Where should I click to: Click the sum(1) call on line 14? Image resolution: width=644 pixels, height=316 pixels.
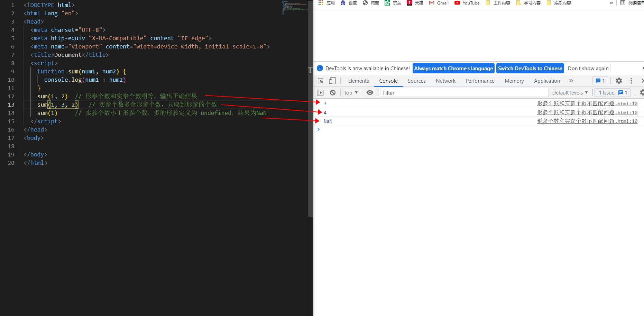click(x=47, y=113)
